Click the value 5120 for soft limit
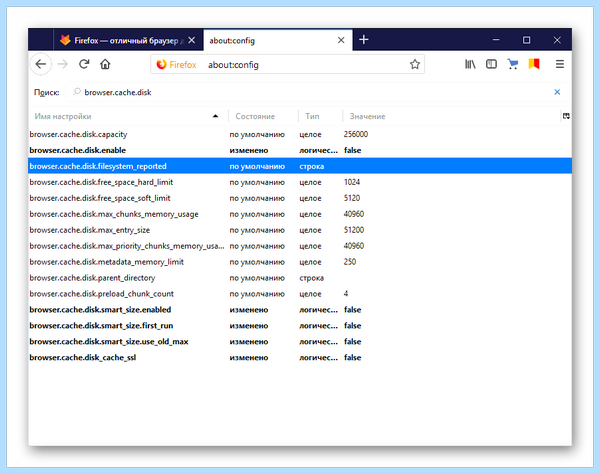The height and width of the screenshot is (474, 600). click(352, 198)
